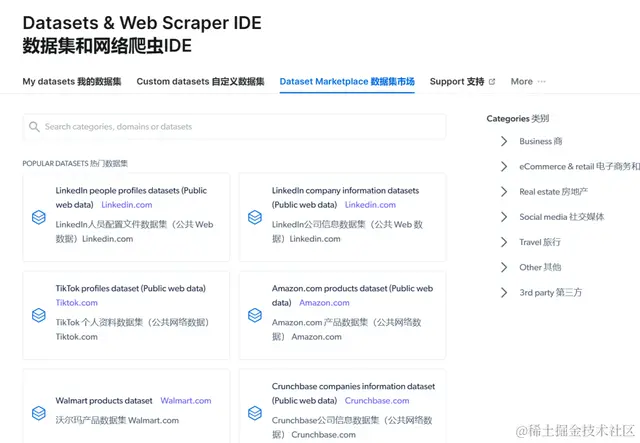Open the My datasets tab
The width and height of the screenshot is (640, 443).
click(x=72, y=82)
